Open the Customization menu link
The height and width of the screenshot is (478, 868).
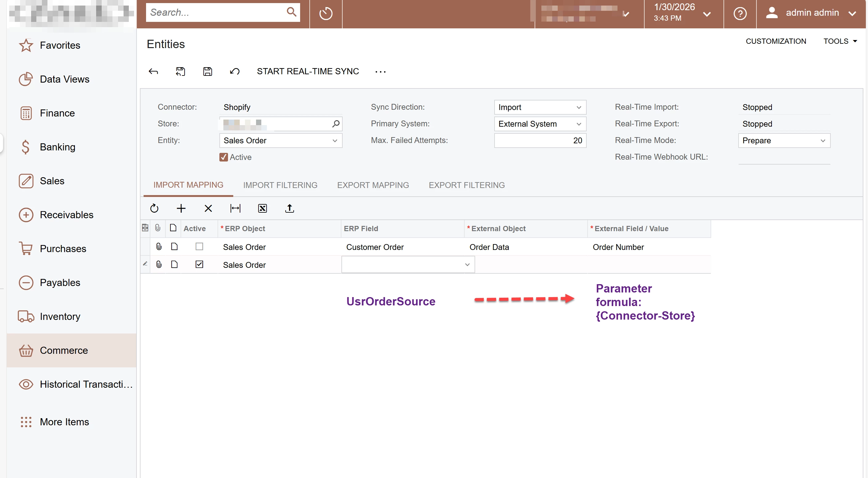coord(776,41)
